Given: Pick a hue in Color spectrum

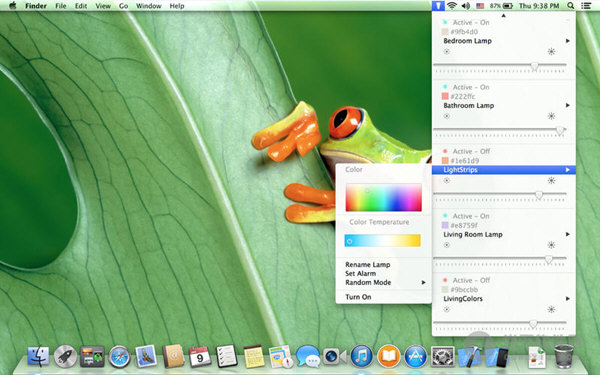Looking at the screenshot, I should click(384, 197).
